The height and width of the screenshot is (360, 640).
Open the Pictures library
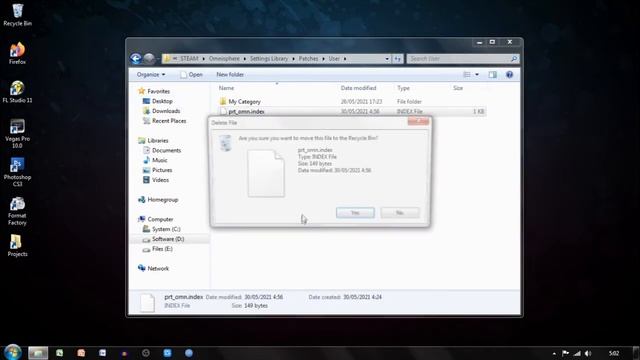[x=162, y=170]
